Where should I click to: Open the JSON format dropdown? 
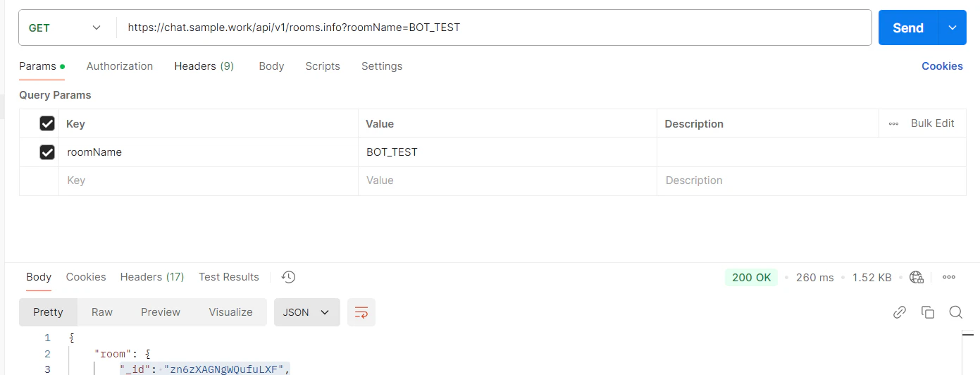(307, 312)
